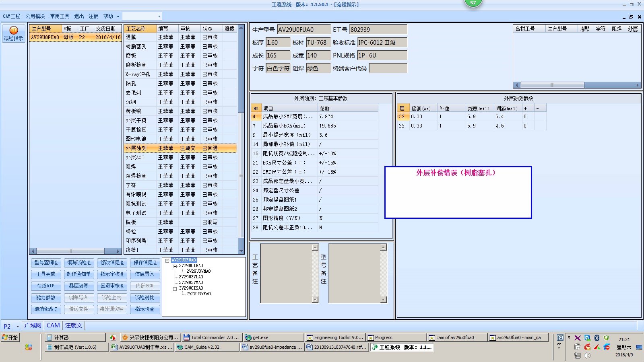Click the 合拼工号 table horizontal scrollbar
The height and width of the screenshot is (362, 644).
click(x=577, y=85)
